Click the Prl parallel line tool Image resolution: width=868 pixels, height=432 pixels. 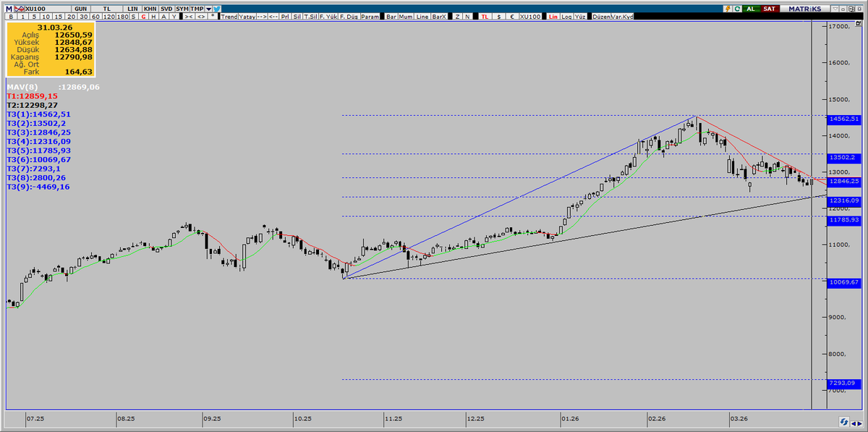click(286, 16)
